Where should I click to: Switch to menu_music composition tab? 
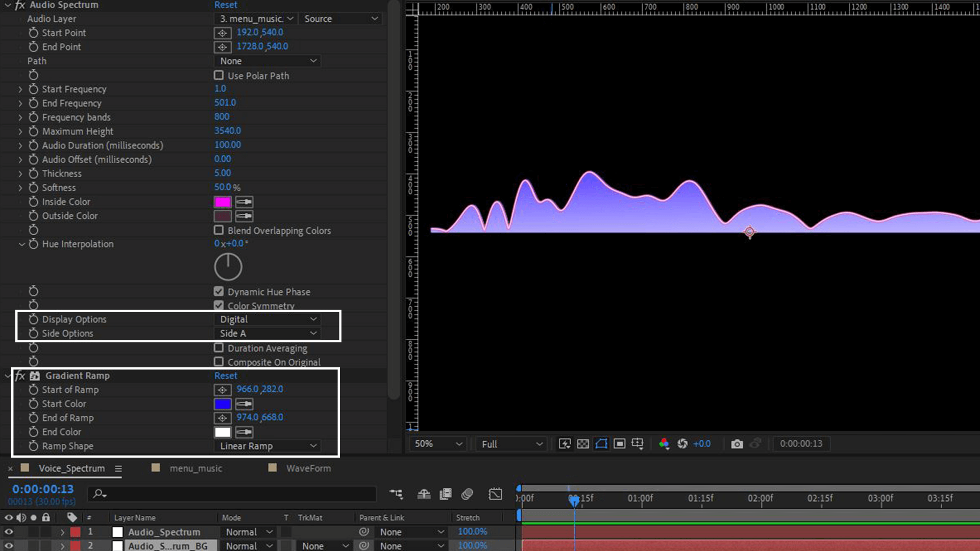(195, 467)
